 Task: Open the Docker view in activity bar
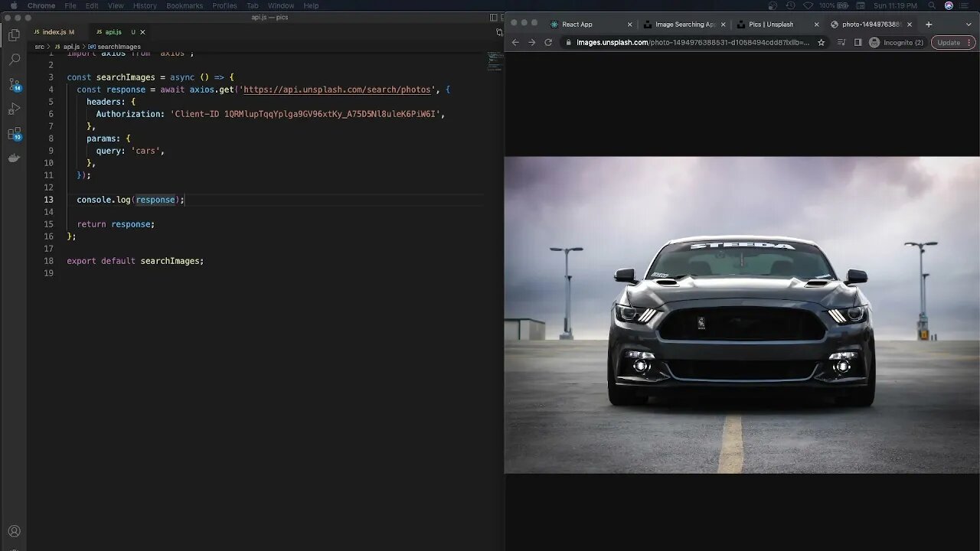click(x=14, y=158)
